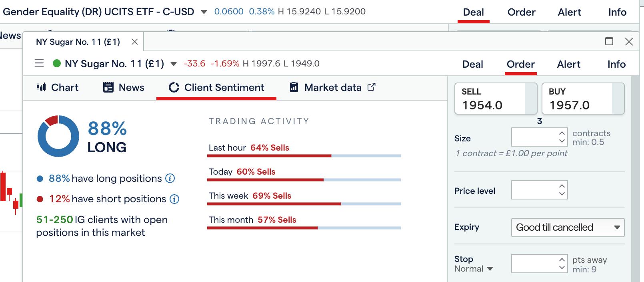Image resolution: width=644 pixels, height=282 pixels.
Task: Switch to the Chart tab
Action: [x=58, y=87]
